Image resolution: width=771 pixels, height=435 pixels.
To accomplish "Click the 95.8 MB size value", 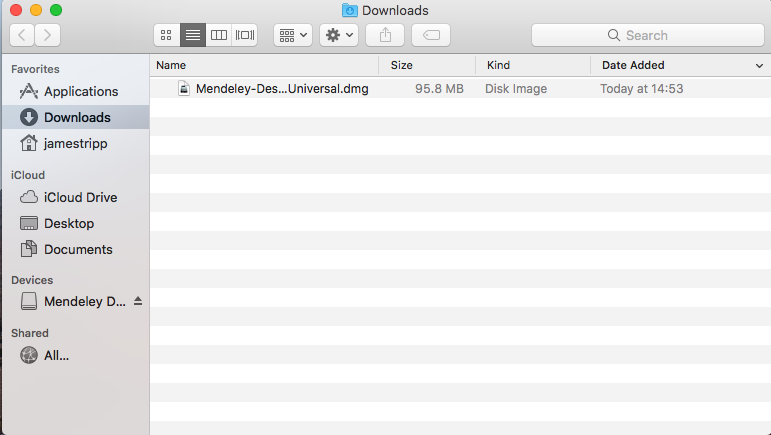I will pyautogui.click(x=439, y=88).
